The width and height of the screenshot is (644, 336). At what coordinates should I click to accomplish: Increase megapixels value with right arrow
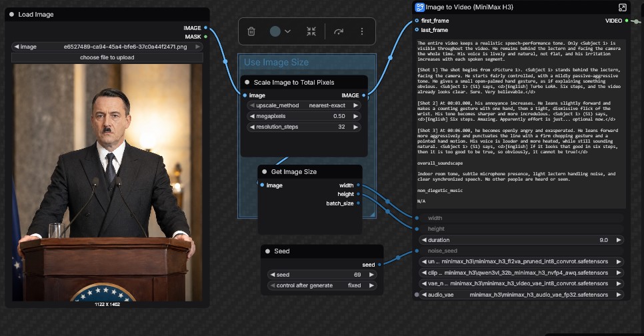[356, 116]
